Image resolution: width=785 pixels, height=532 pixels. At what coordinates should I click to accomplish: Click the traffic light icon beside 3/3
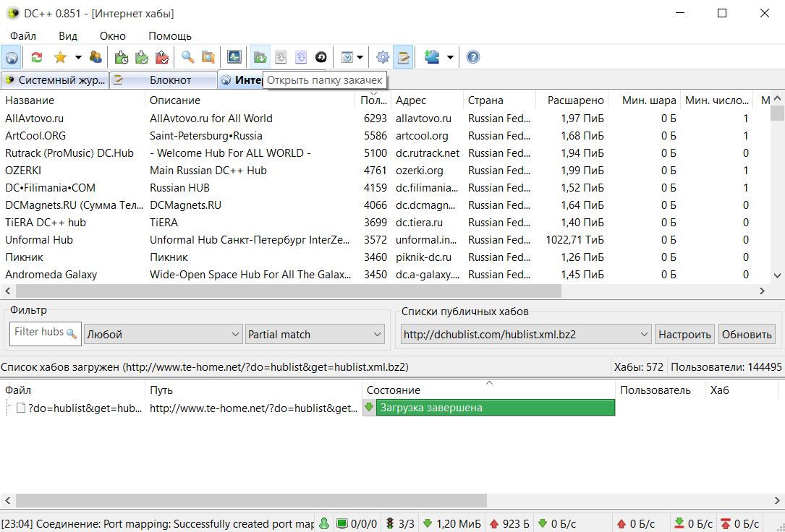[x=390, y=523]
